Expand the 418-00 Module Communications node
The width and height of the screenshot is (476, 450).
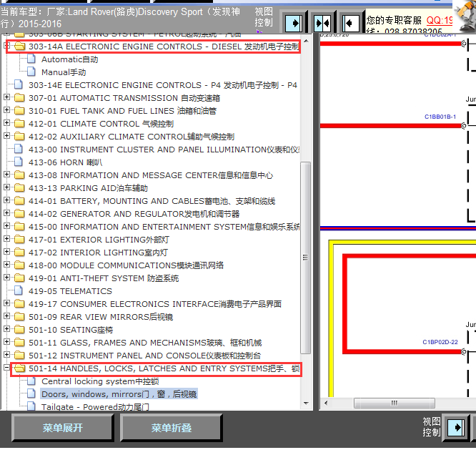[x=6, y=265]
